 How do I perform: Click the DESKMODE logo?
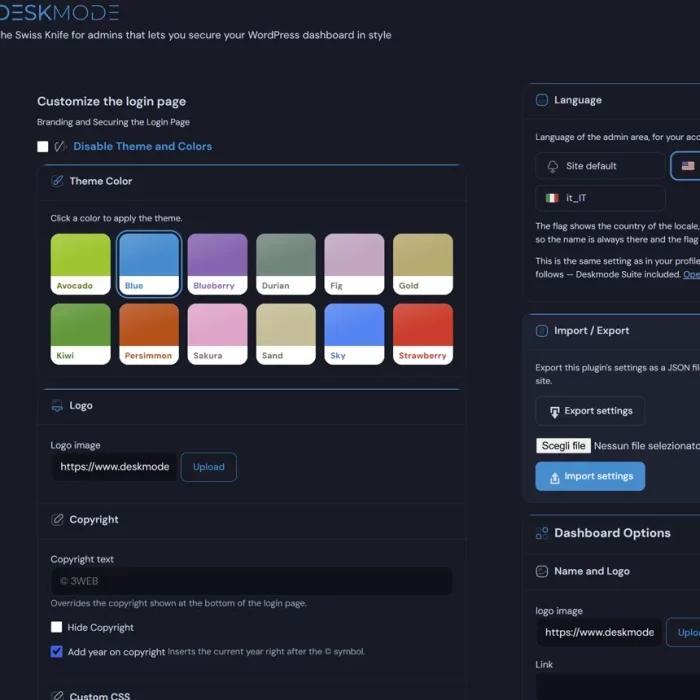pos(59,12)
